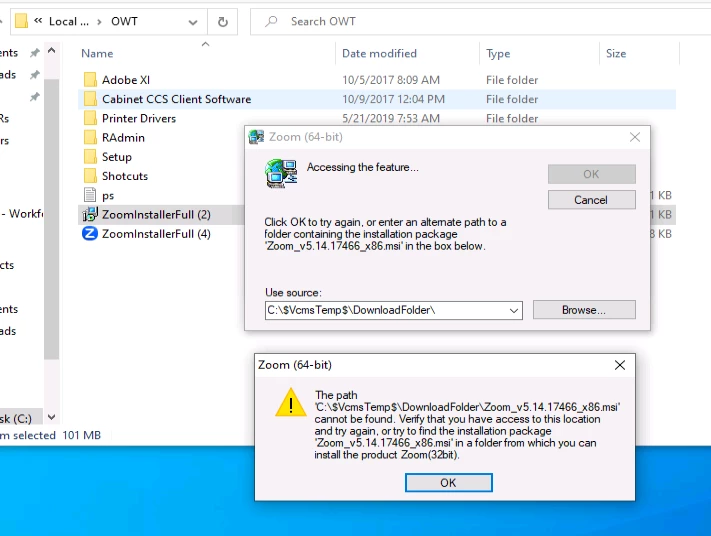The height and width of the screenshot is (536, 711).
Task: Click the greyed OK button in installer dialog
Action: click(x=591, y=174)
